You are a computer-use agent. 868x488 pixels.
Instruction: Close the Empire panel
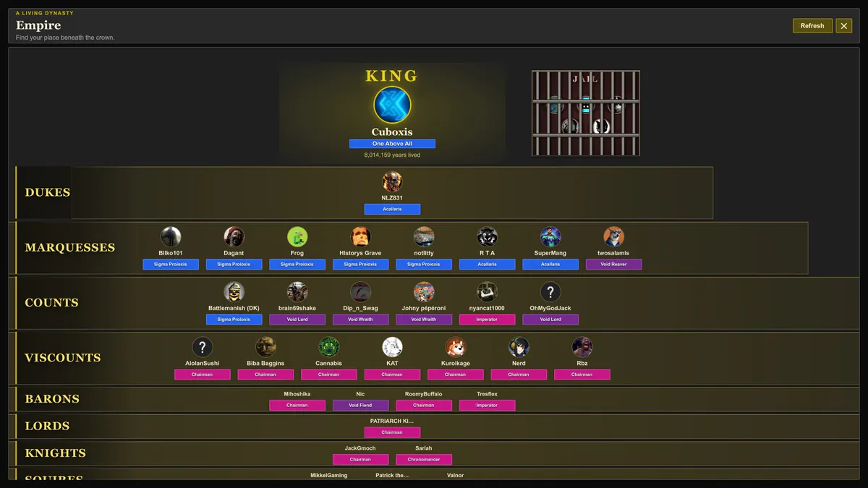tap(844, 26)
